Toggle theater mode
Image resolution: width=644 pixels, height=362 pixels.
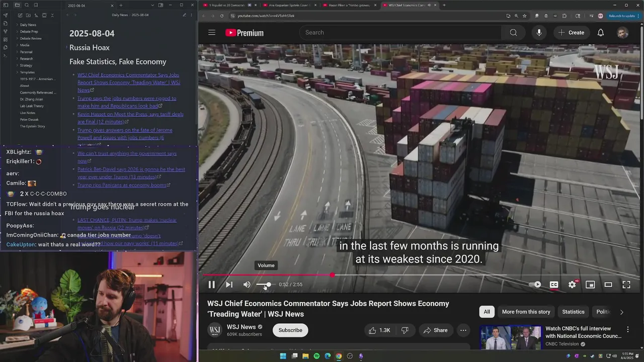(x=608, y=285)
